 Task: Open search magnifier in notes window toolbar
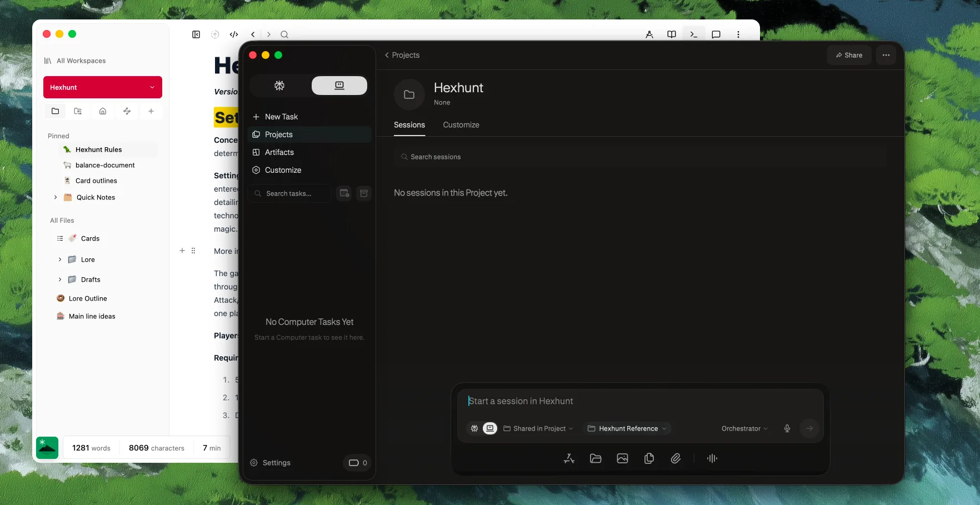pyautogui.click(x=284, y=34)
